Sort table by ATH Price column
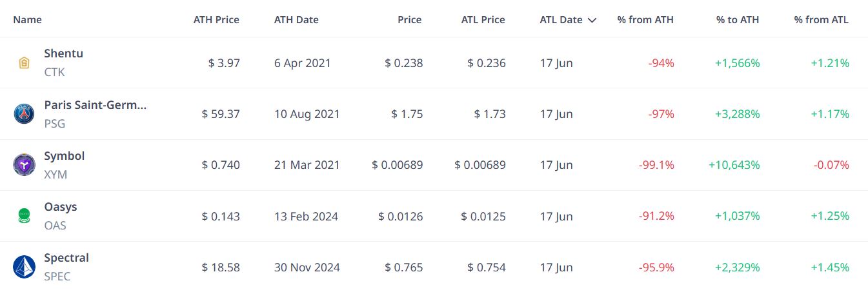The height and width of the screenshot is (292, 868). click(216, 20)
